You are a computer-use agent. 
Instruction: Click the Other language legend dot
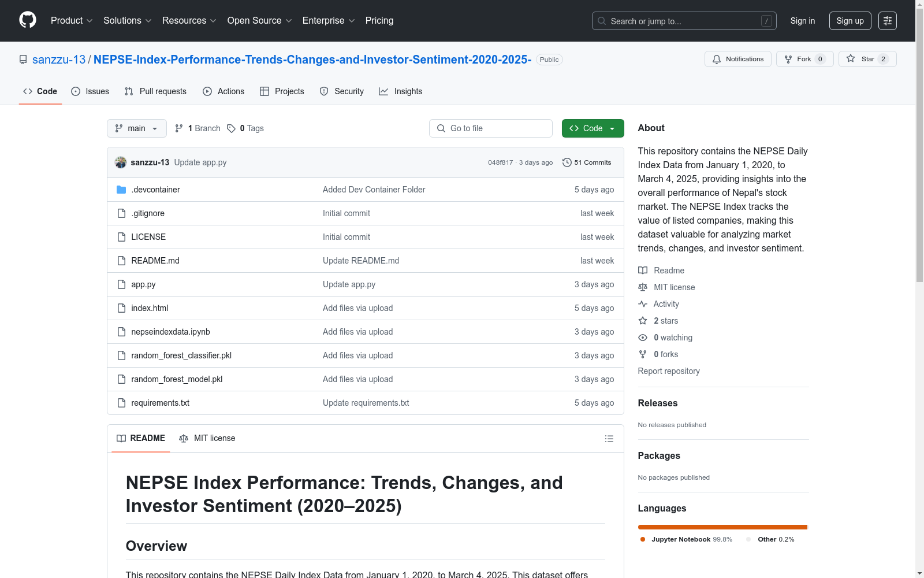(748, 539)
